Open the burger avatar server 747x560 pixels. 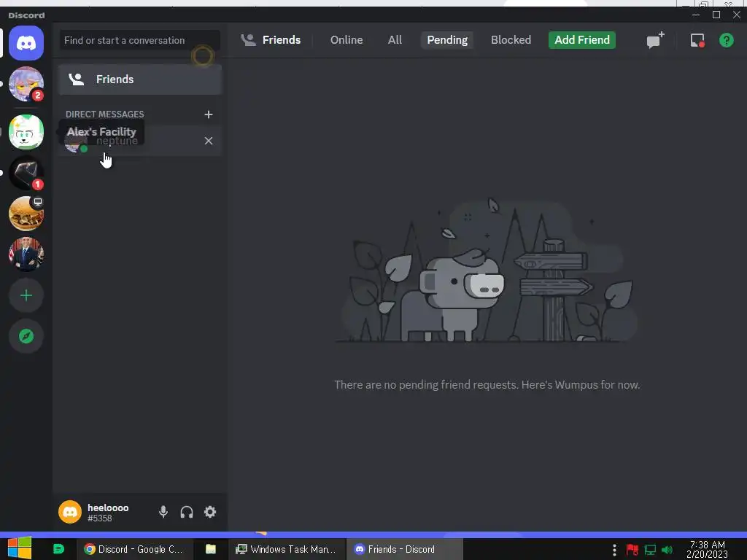[x=26, y=214]
